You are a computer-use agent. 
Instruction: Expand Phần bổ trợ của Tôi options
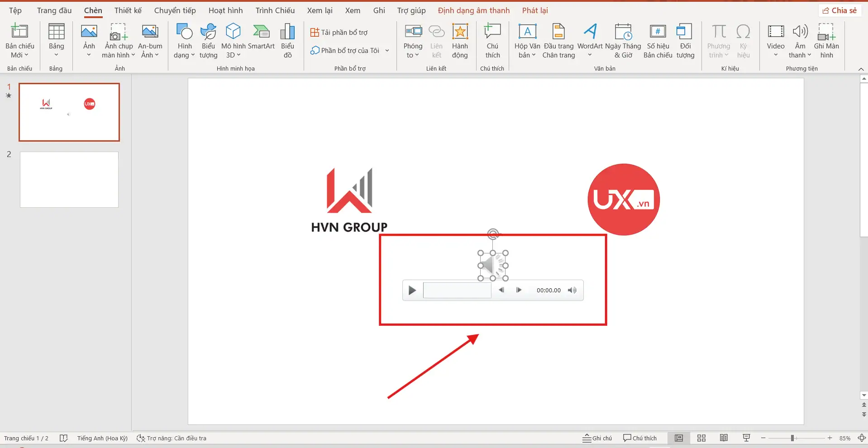[387, 50]
